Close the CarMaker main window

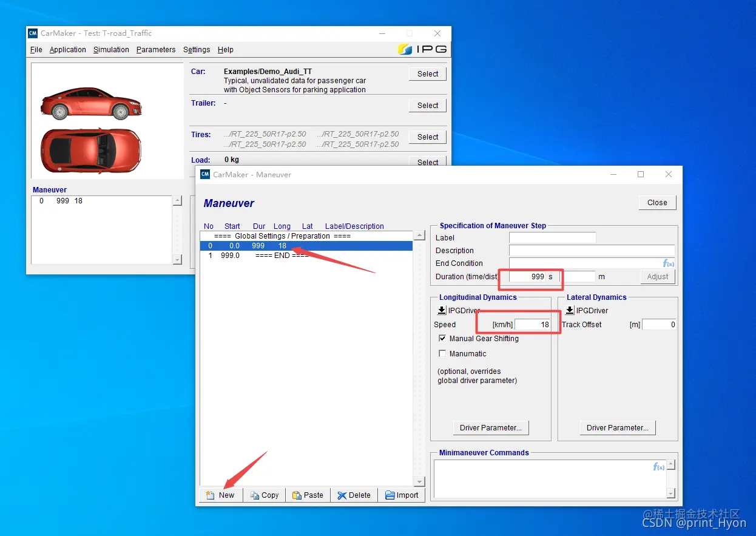tap(437, 33)
